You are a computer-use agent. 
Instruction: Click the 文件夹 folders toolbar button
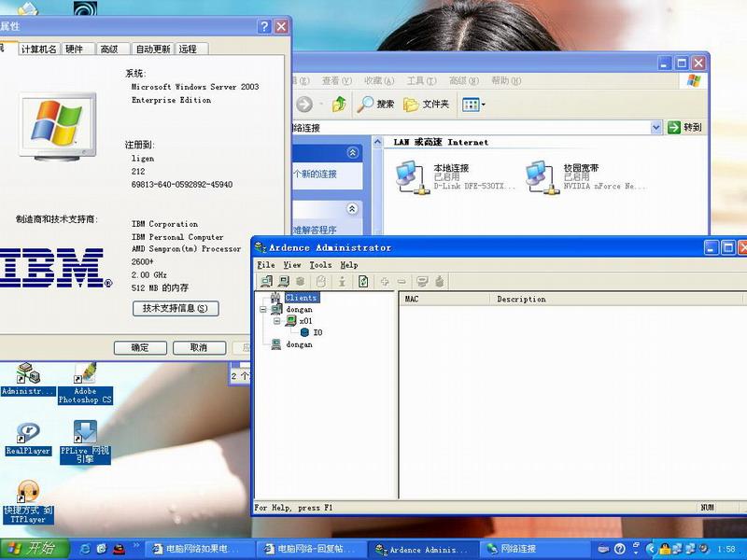click(x=426, y=105)
